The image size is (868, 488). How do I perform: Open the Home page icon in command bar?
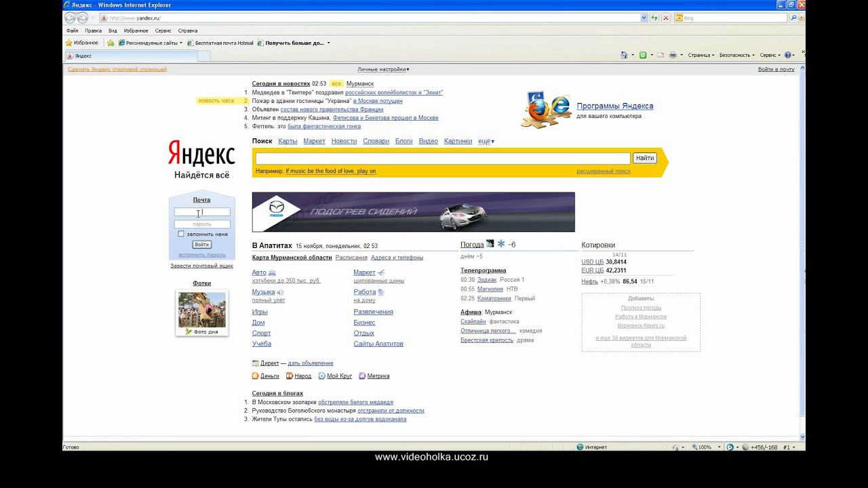tap(624, 55)
